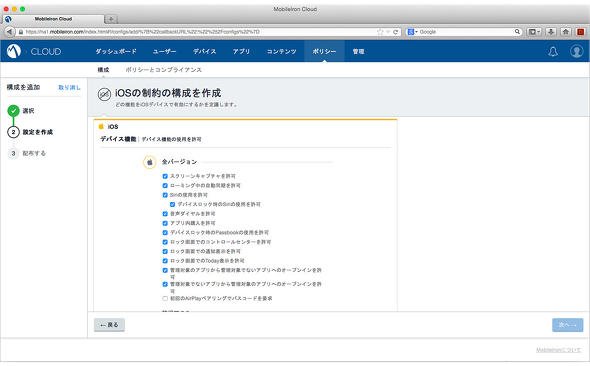Click the 配布する step label
Viewport: 590px width, 366px height.
click(34, 153)
